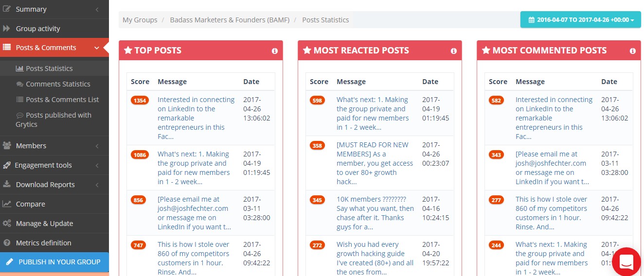Click the calendar icon in date range button
The width and height of the screenshot is (644, 276).
[x=532, y=20]
